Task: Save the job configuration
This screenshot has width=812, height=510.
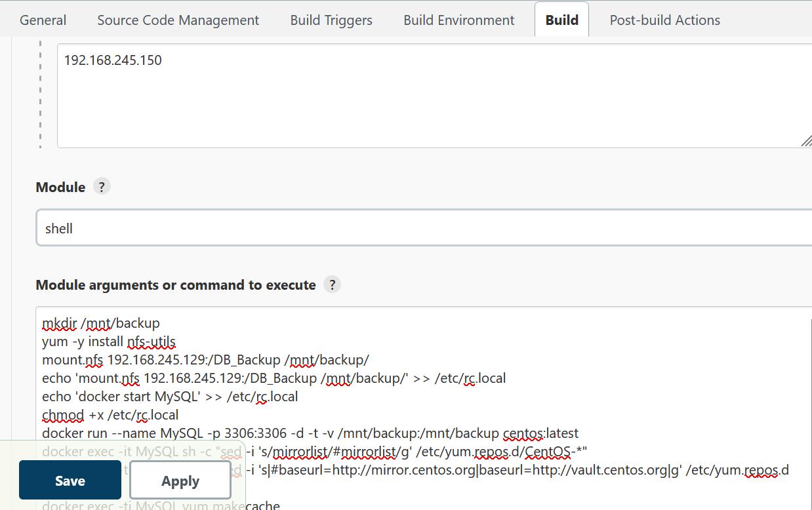Action: 70,481
